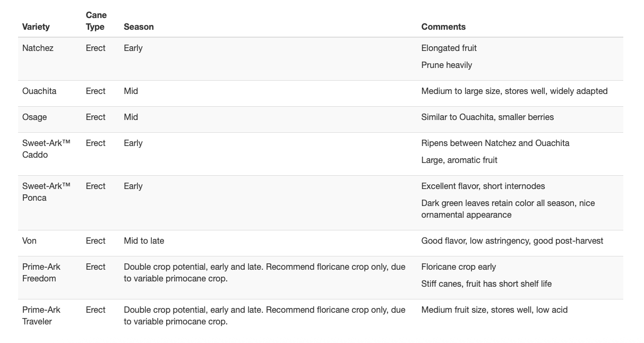Viewport: 644px width, 343px height.
Task: Click the Comments column header
Action: coord(443,27)
